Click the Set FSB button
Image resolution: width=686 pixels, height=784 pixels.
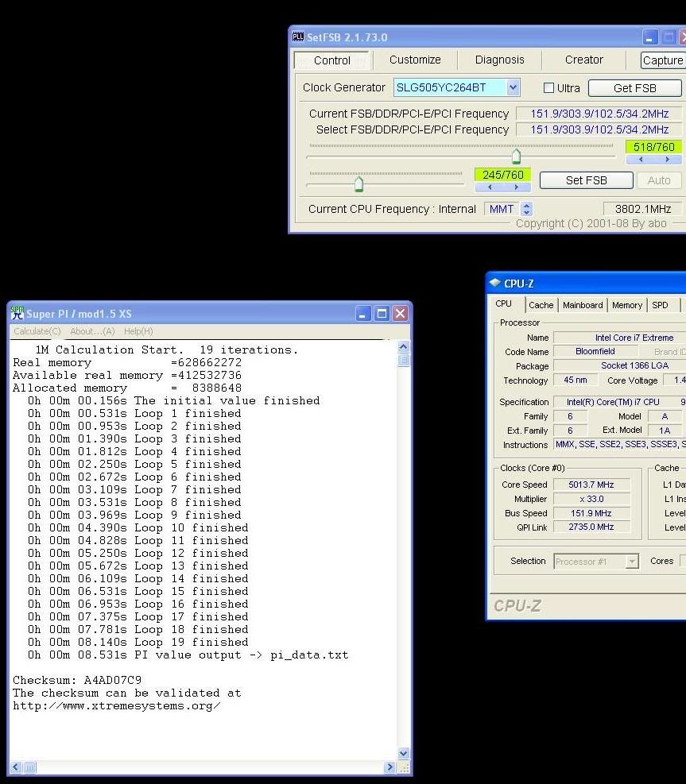tap(586, 180)
